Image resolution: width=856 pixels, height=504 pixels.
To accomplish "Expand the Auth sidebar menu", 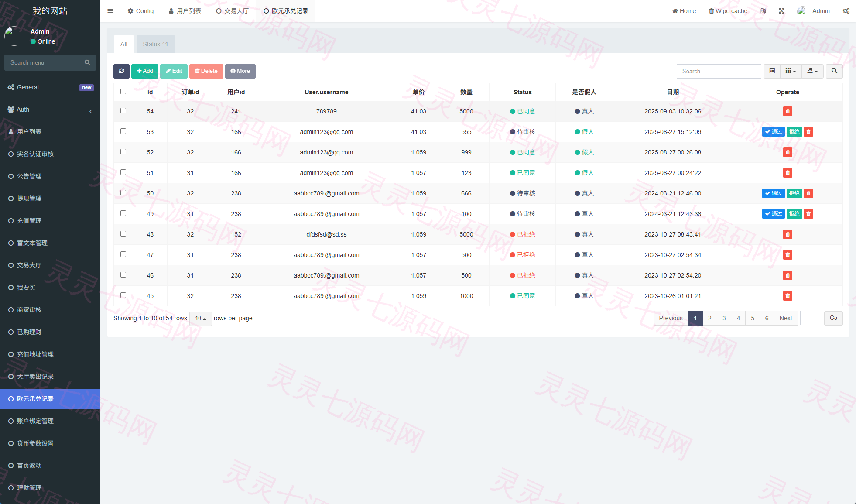I will [50, 110].
